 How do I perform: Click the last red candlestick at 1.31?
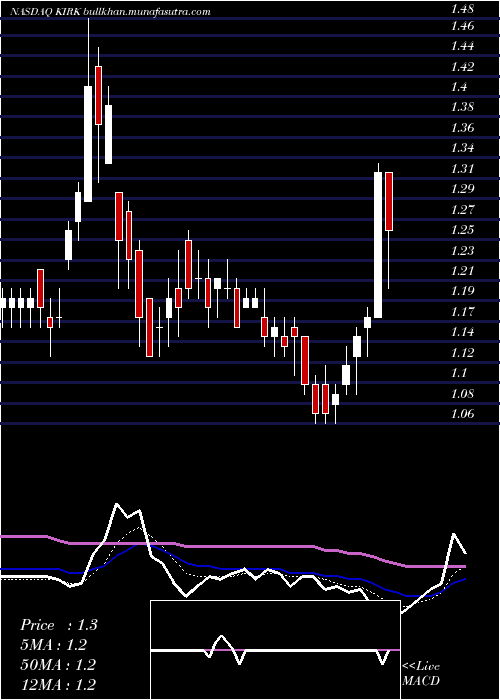(x=389, y=201)
